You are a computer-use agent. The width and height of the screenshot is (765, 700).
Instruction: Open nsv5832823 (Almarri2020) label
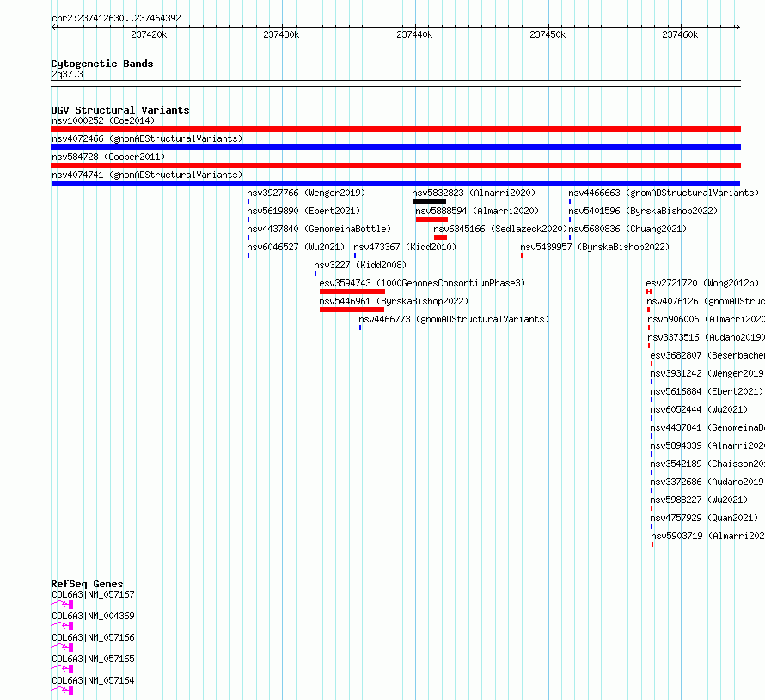point(474,193)
